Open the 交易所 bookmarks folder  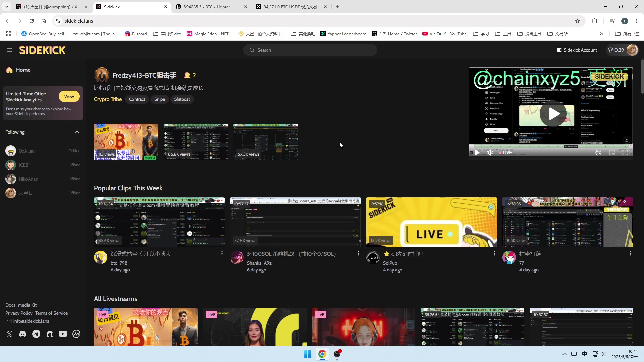557,34
